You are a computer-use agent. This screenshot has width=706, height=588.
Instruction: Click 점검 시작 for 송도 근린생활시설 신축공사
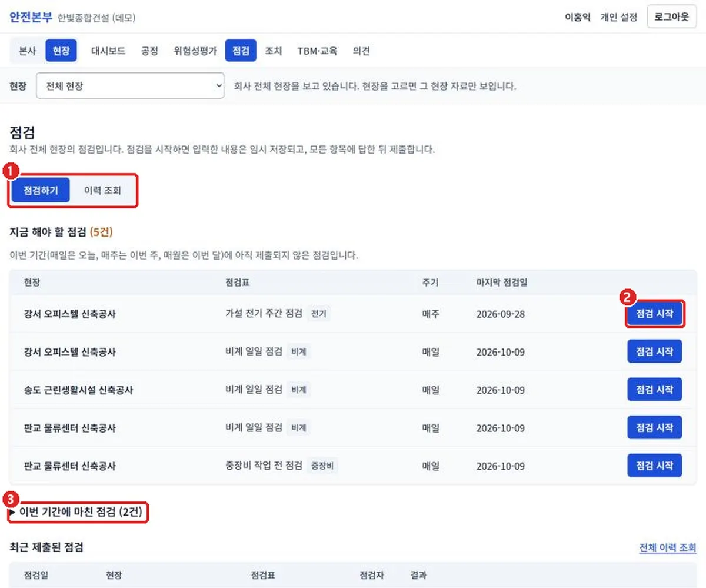coord(655,390)
